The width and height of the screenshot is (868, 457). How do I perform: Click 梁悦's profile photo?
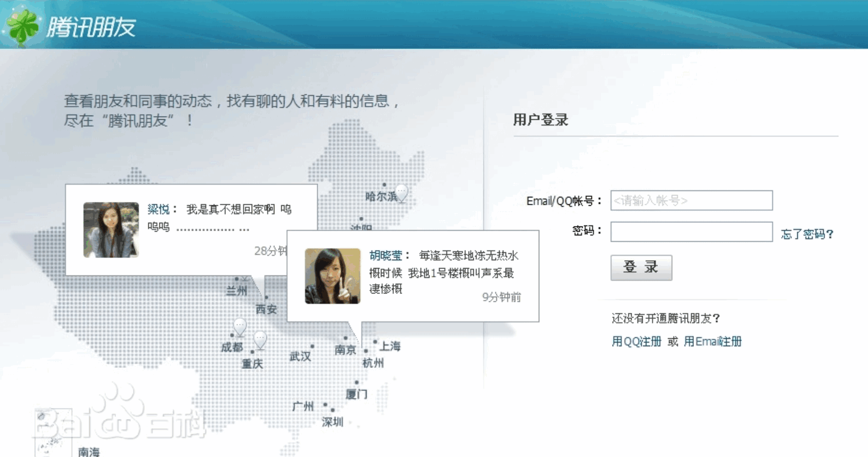111,230
